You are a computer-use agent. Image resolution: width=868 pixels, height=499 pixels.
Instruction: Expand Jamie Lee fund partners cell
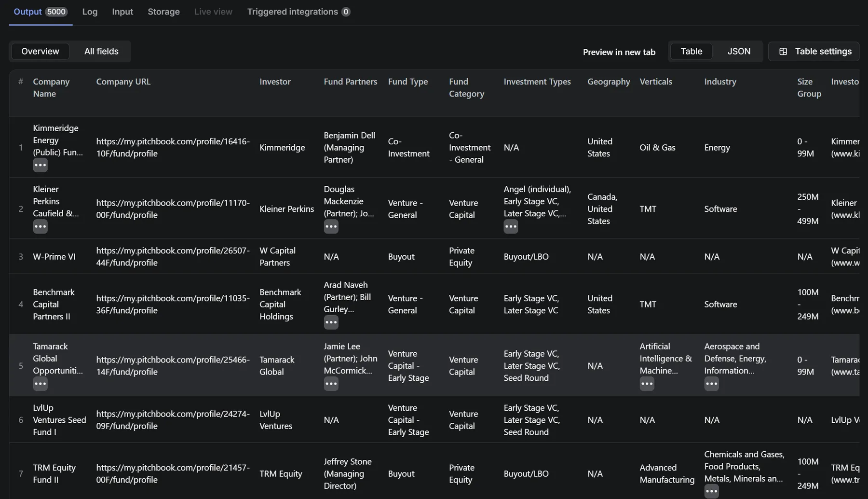pos(331,384)
